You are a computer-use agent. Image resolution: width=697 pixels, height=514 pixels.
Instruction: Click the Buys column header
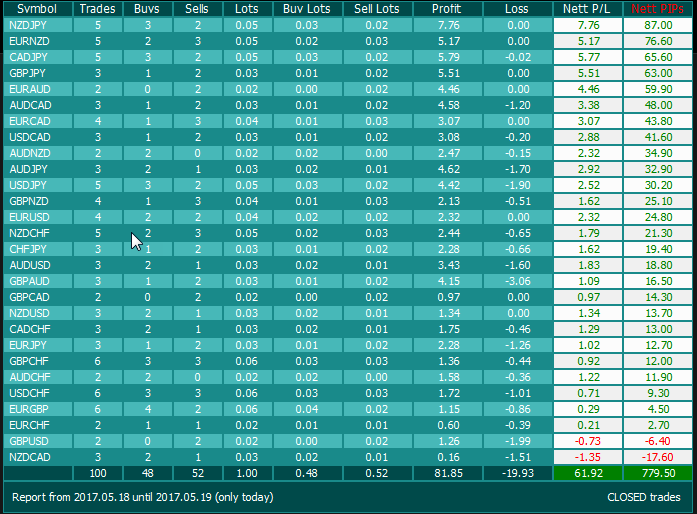click(147, 9)
